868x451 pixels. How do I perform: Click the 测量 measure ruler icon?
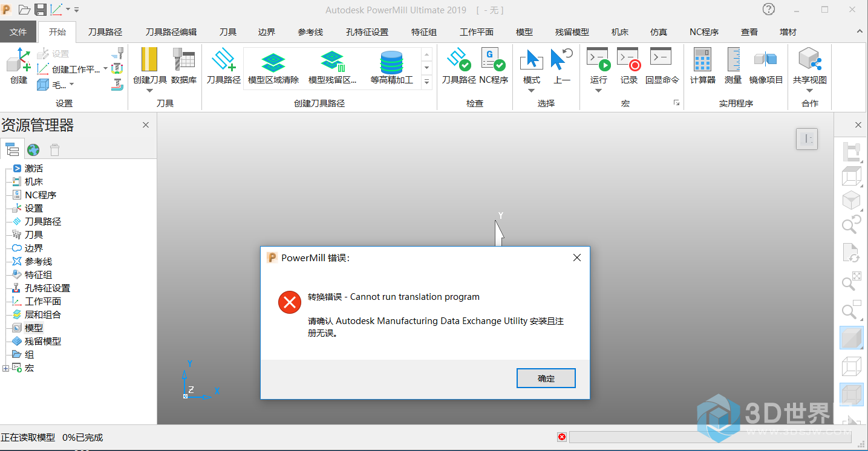click(733, 59)
